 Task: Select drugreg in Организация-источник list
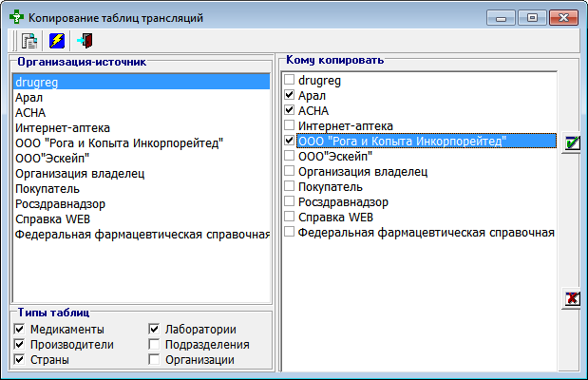pyautogui.click(x=142, y=82)
